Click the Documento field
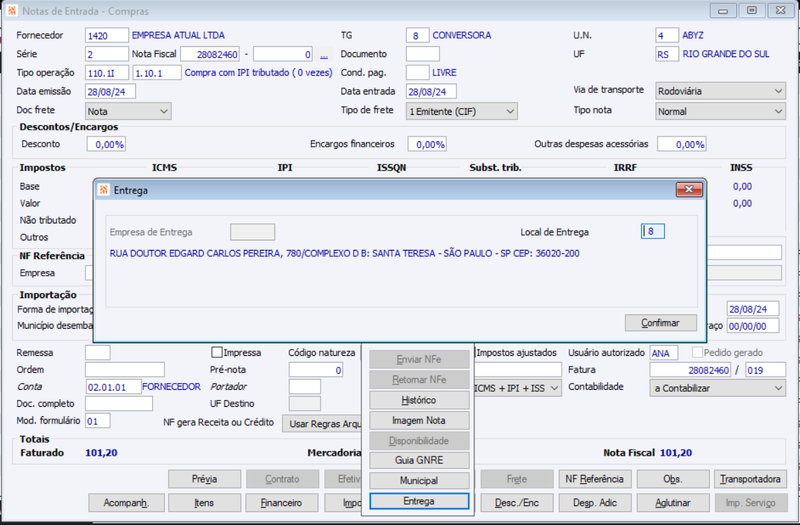 click(422, 54)
